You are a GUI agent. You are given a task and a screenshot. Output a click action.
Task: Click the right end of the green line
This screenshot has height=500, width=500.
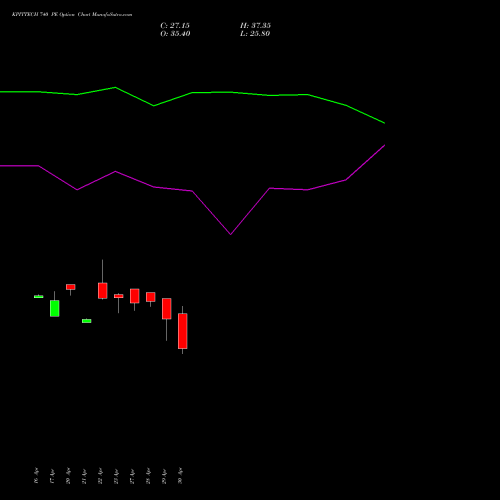point(384,123)
